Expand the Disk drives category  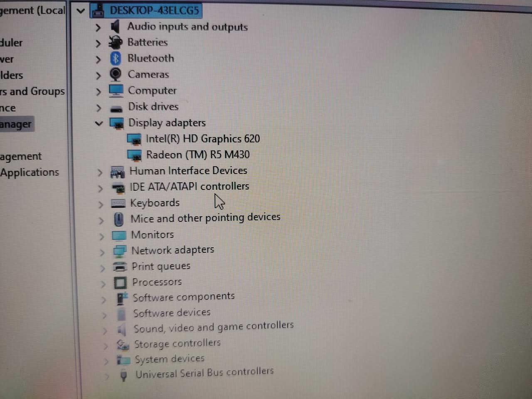99,108
